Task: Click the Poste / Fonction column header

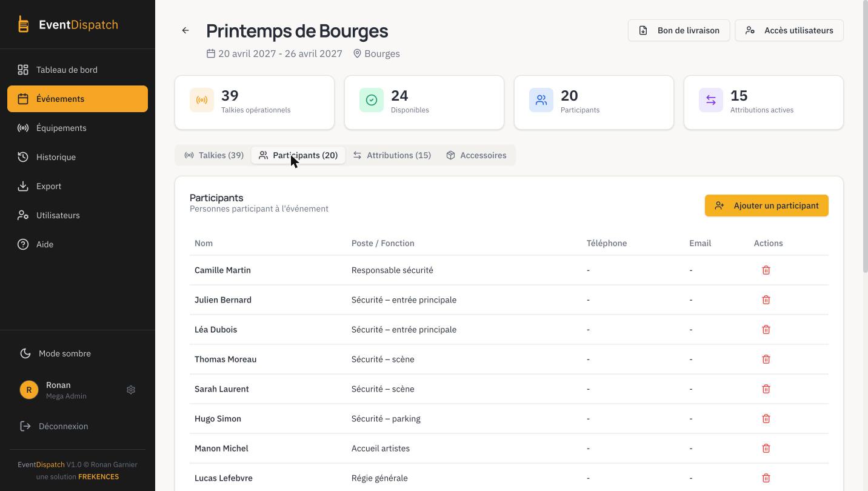Action: click(383, 243)
